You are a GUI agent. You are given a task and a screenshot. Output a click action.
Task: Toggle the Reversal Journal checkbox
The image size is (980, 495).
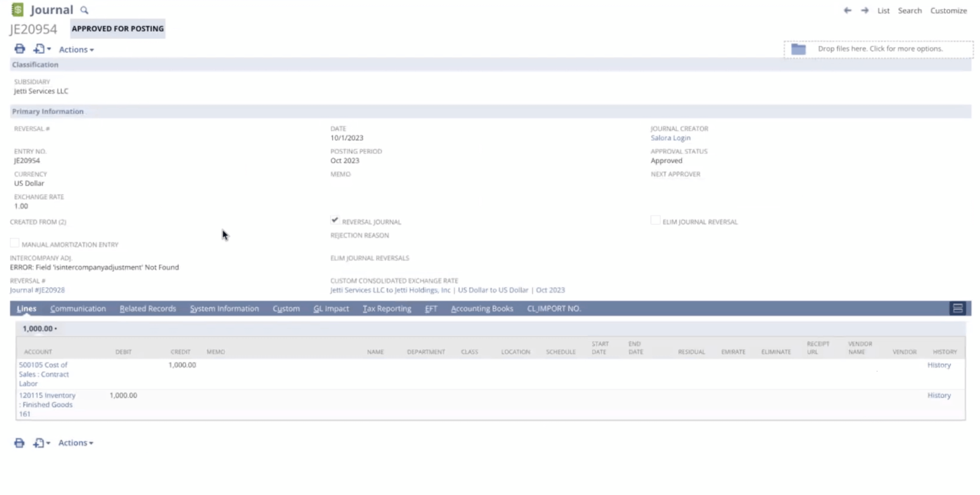(334, 220)
